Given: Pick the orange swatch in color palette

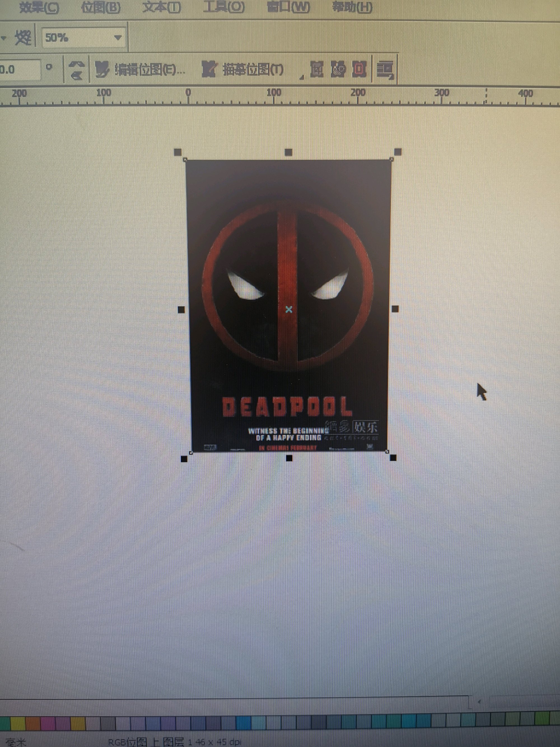Looking at the screenshot, I should 33,724.
